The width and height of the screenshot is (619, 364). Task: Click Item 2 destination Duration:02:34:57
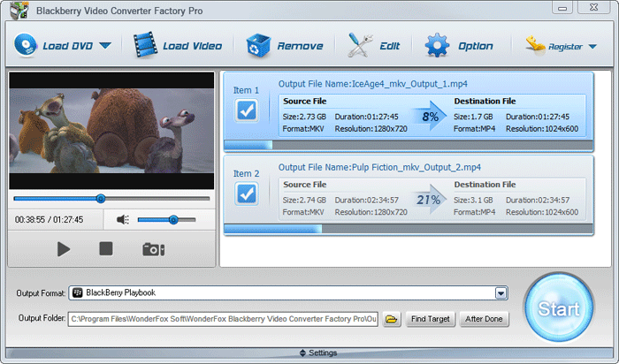coord(538,201)
